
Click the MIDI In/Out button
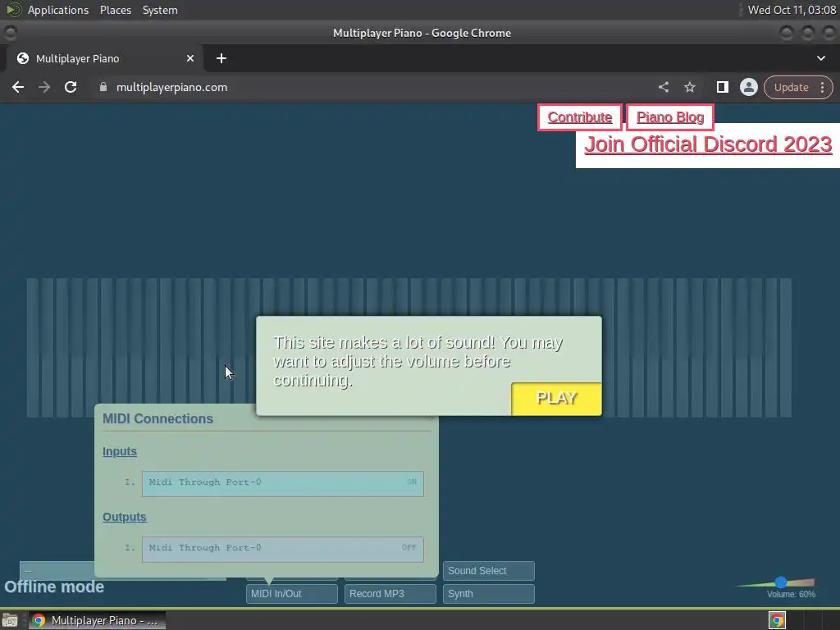[x=292, y=594]
